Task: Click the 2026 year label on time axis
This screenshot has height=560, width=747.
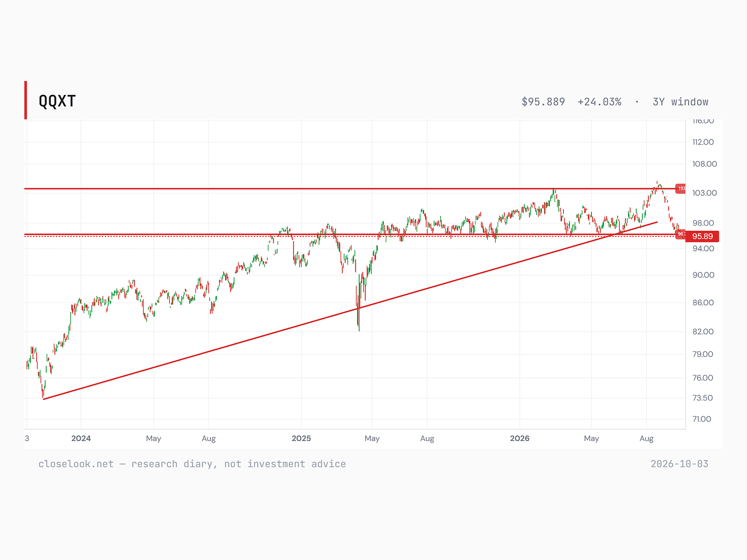Action: (x=520, y=438)
